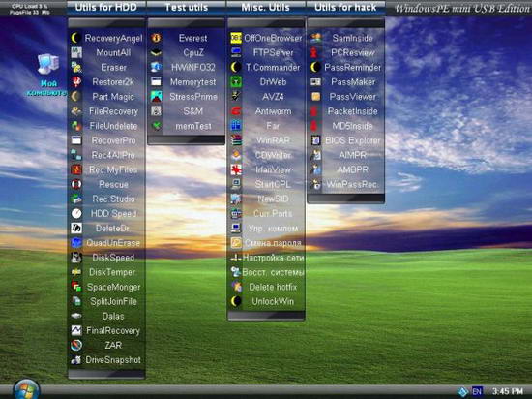Open FileRecovery icon in HDD utils
The height and width of the screenshot is (399, 532).
point(76,111)
